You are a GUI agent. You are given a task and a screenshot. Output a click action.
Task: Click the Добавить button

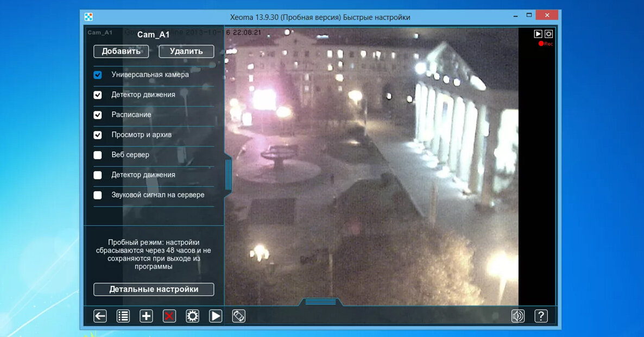(121, 52)
